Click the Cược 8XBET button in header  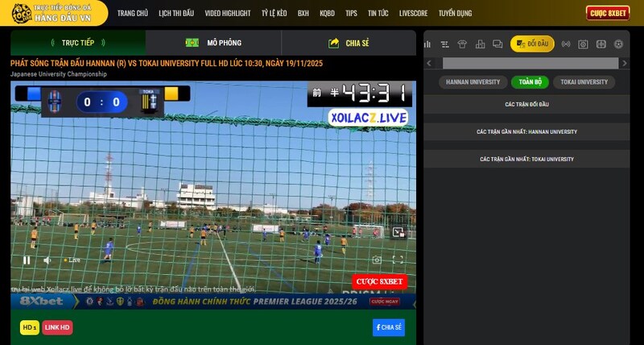[x=608, y=14]
